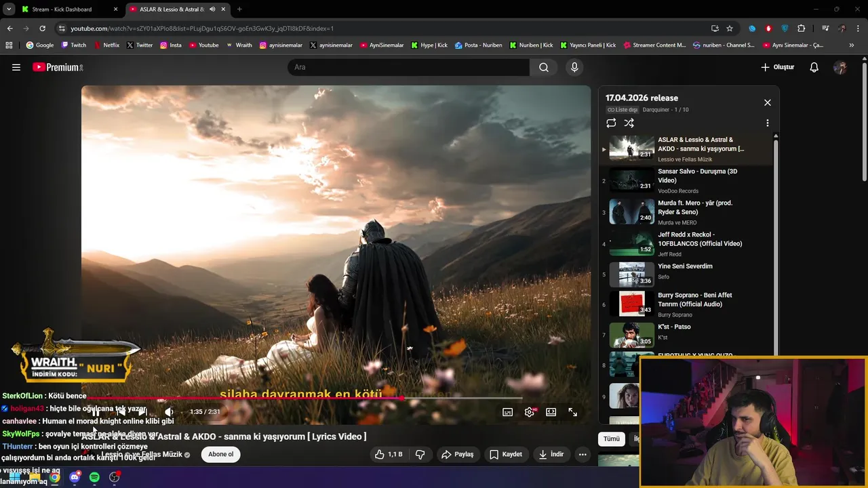The height and width of the screenshot is (488, 868).
Task: Toggle playlist shuffle
Action: (x=629, y=123)
